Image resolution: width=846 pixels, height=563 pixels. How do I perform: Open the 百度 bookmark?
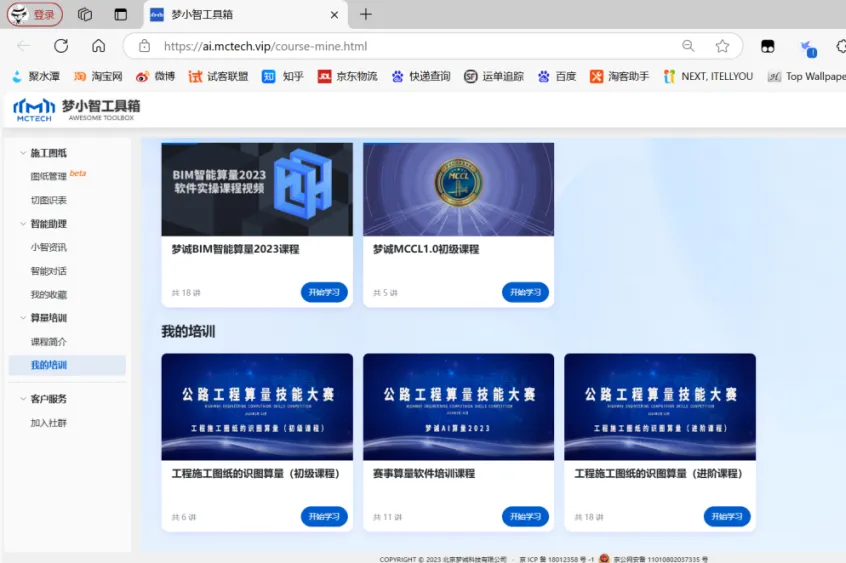coord(557,77)
